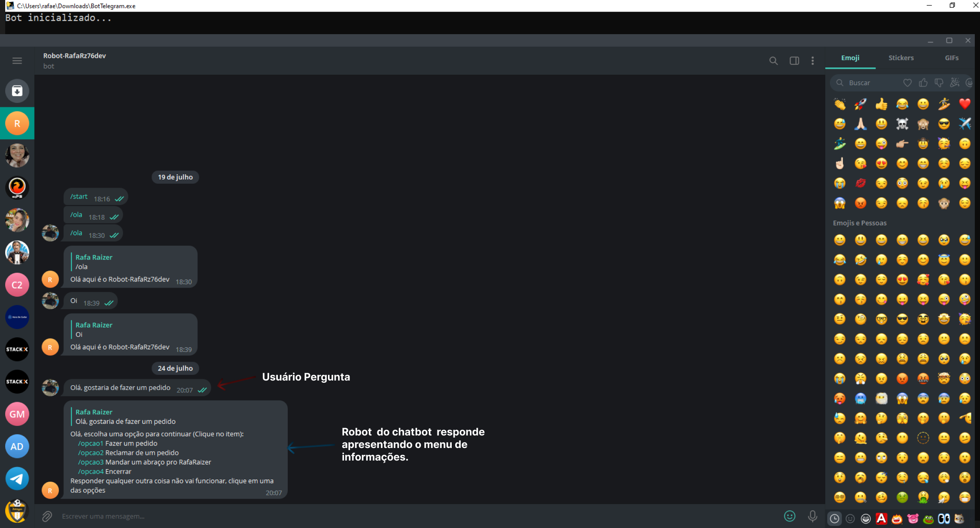
Task: Click in the message text field
Action: tap(389, 516)
